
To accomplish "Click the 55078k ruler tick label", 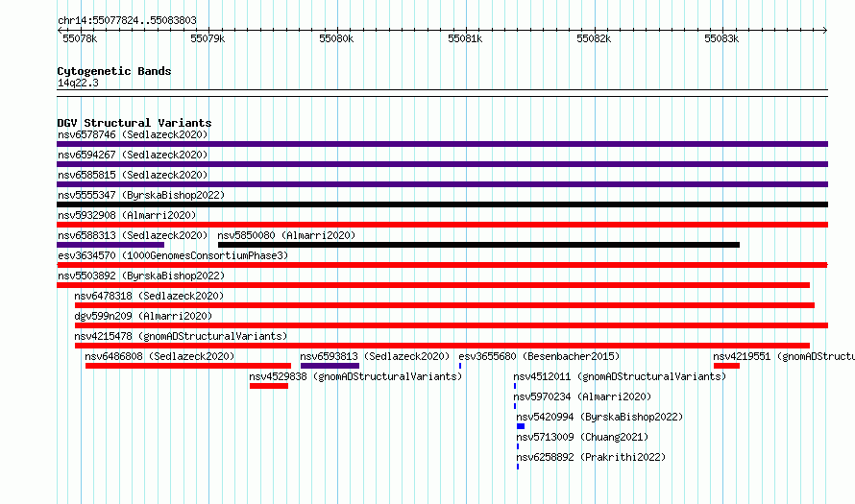I will point(80,38).
